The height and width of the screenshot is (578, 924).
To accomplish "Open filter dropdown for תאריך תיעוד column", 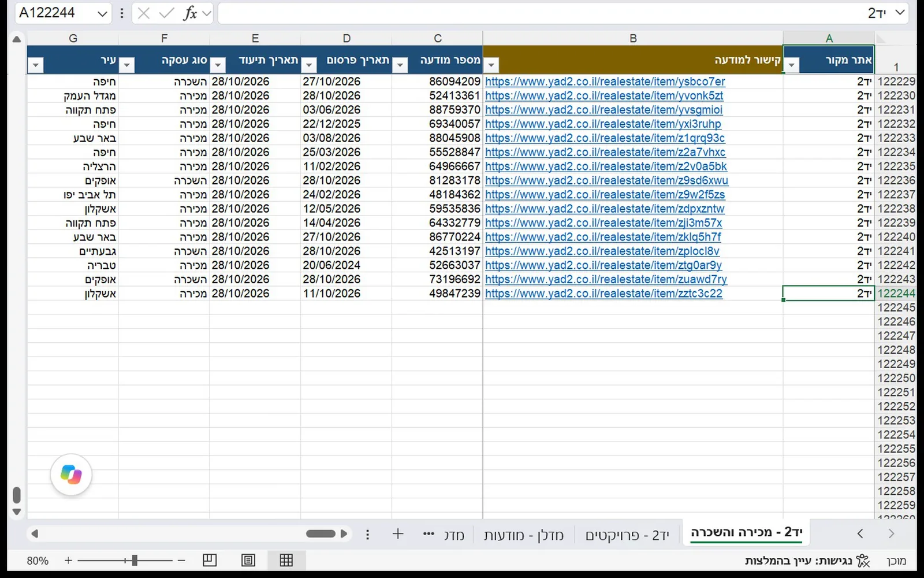I will click(218, 65).
